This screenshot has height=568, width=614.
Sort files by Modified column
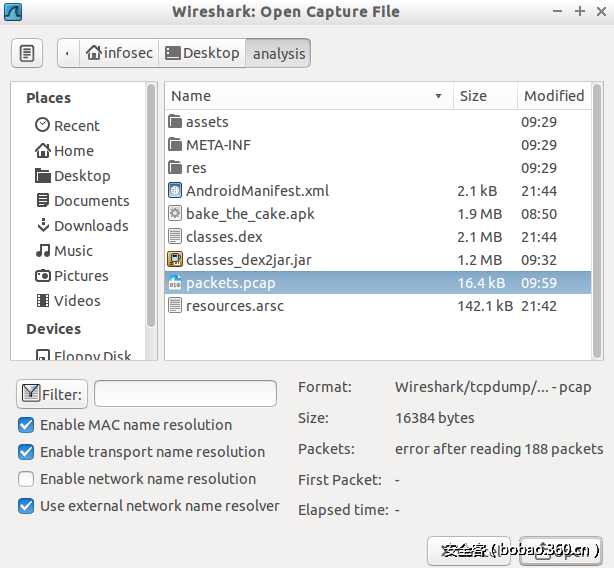coord(553,96)
